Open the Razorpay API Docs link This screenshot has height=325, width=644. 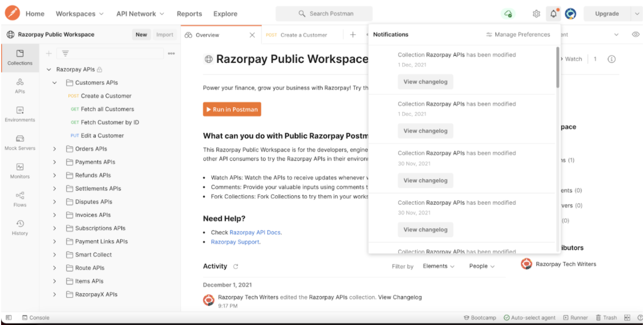255,232
